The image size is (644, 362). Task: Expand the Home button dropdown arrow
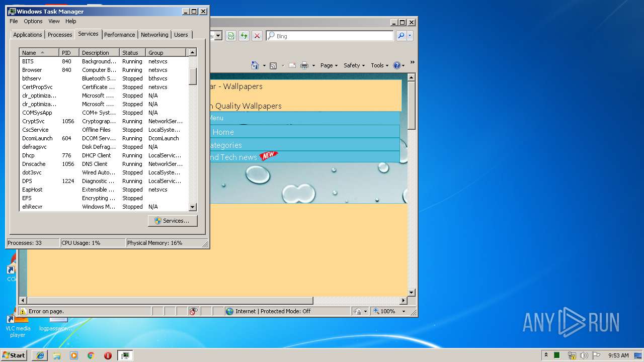(x=264, y=65)
